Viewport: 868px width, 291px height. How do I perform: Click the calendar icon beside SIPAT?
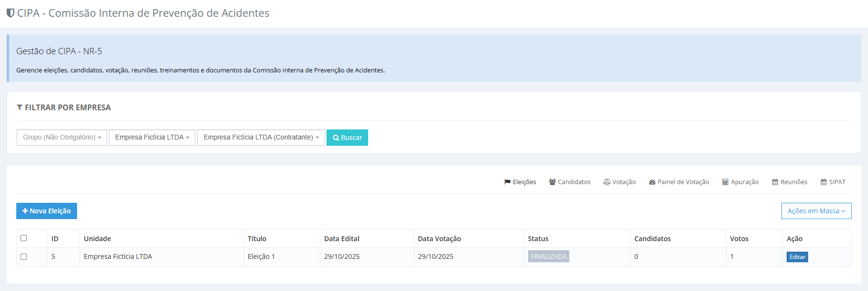pos(823,182)
